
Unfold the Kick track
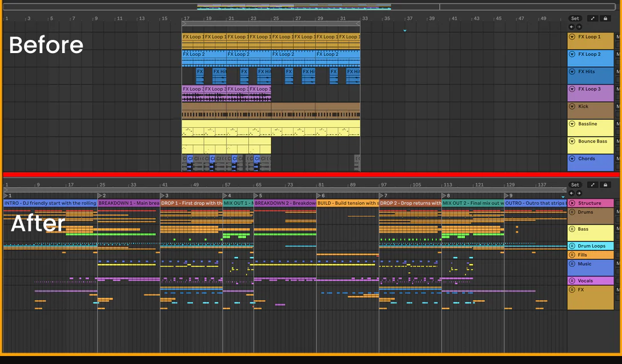click(572, 106)
